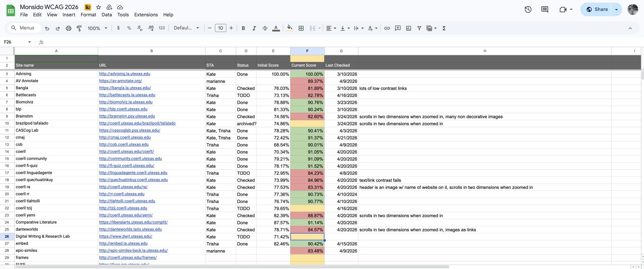Image resolution: width=644 pixels, height=269 pixels.
Task: Open the Borders tool
Action: [301, 28]
